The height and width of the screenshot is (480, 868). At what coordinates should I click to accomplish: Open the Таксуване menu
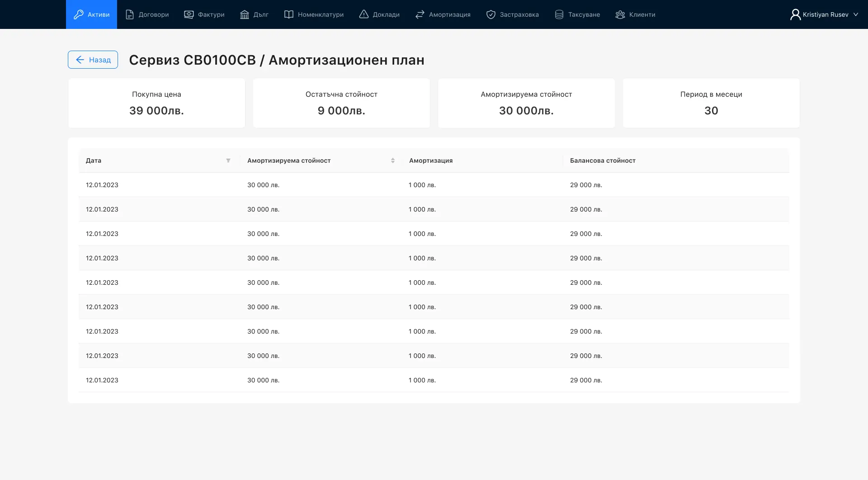[x=577, y=14]
